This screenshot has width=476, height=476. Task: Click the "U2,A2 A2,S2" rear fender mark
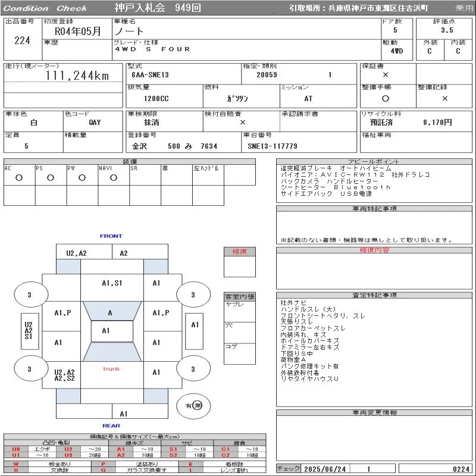pos(64,375)
